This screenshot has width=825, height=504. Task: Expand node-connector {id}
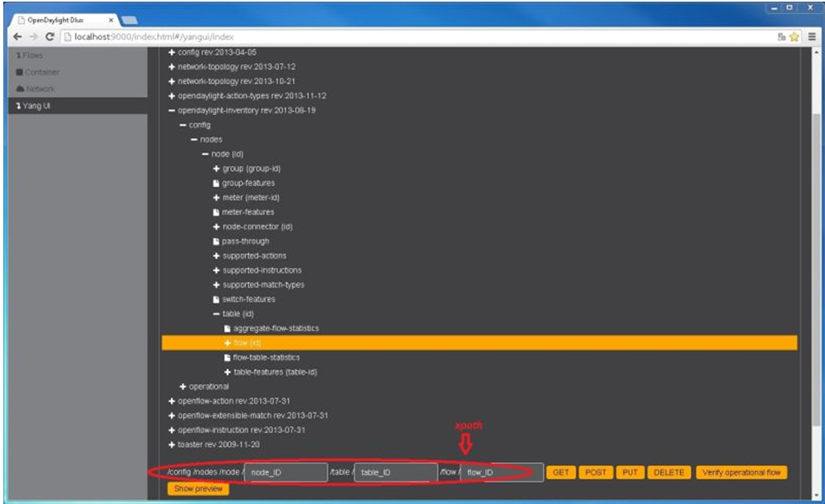click(x=216, y=227)
